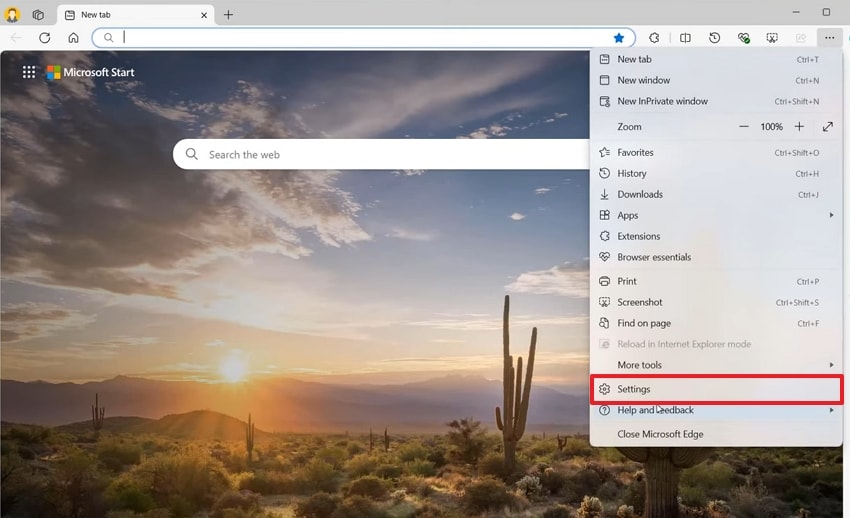Open the profile avatar icon
Screen dimensions: 850x518
pyautogui.click(x=12, y=15)
